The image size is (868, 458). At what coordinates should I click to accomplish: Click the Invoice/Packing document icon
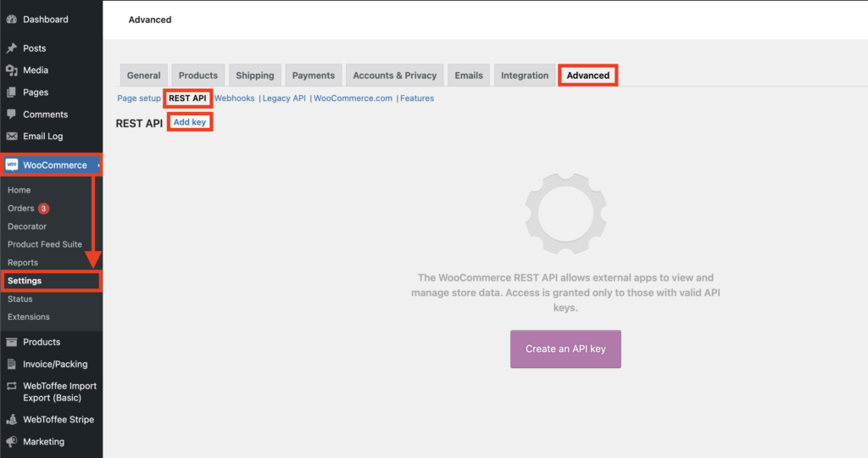pyautogui.click(x=12, y=365)
